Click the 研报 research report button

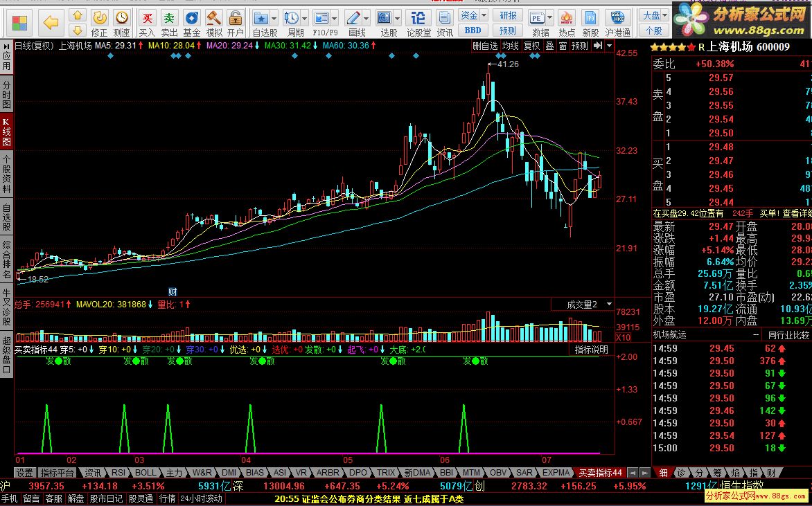pyautogui.click(x=508, y=16)
